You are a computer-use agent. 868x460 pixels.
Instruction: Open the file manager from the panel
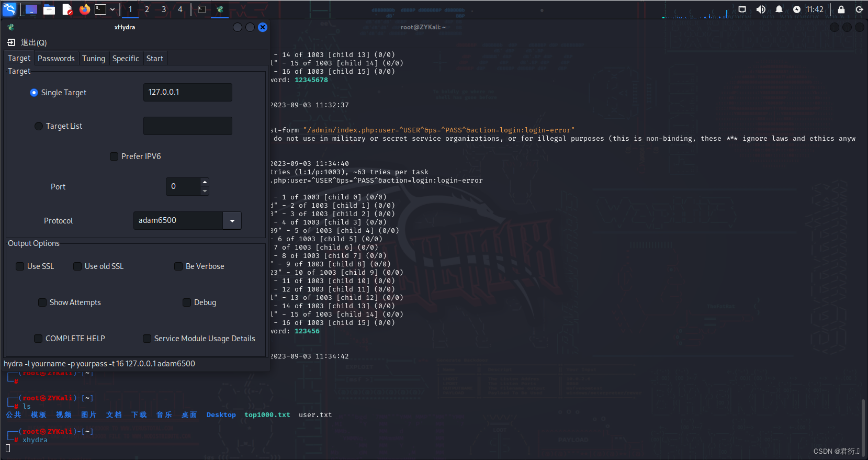point(49,9)
